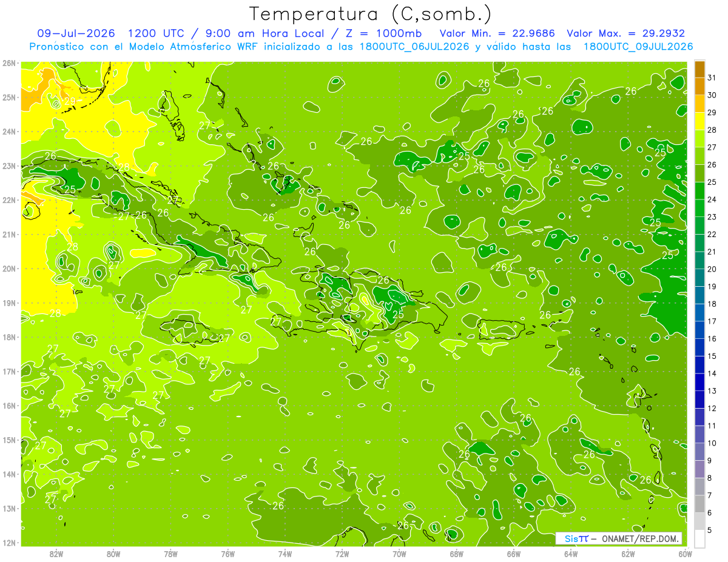Click the '24N' latitude axis label
Screen dimensions: 728x562
[x=9, y=132]
